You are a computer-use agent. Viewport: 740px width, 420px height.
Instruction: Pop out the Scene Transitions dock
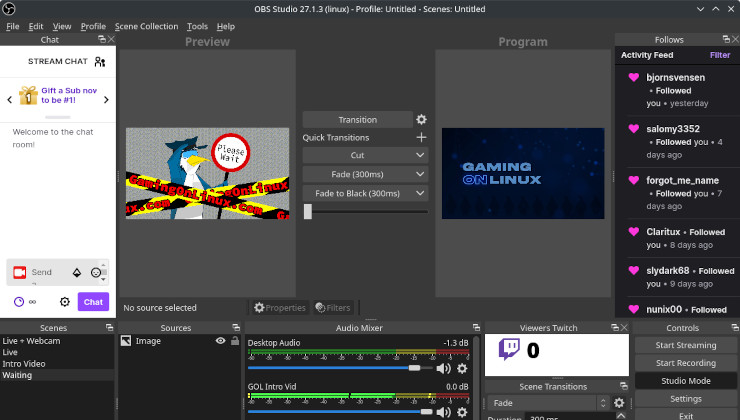(623, 386)
